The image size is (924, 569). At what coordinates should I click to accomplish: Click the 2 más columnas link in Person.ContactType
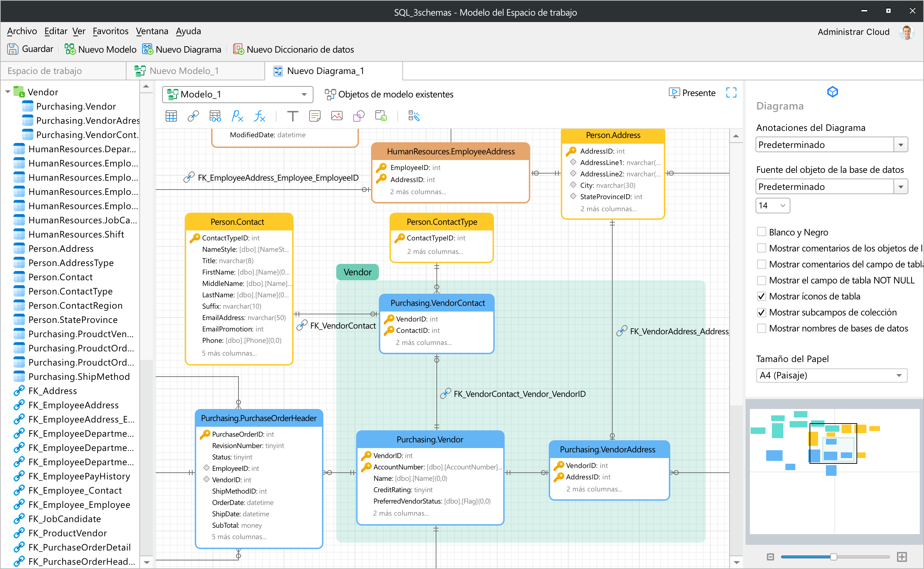pyautogui.click(x=435, y=251)
